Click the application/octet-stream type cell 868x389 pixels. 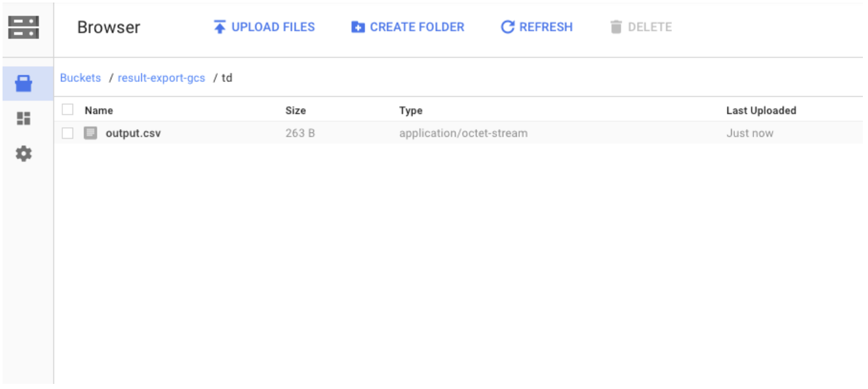[463, 133]
